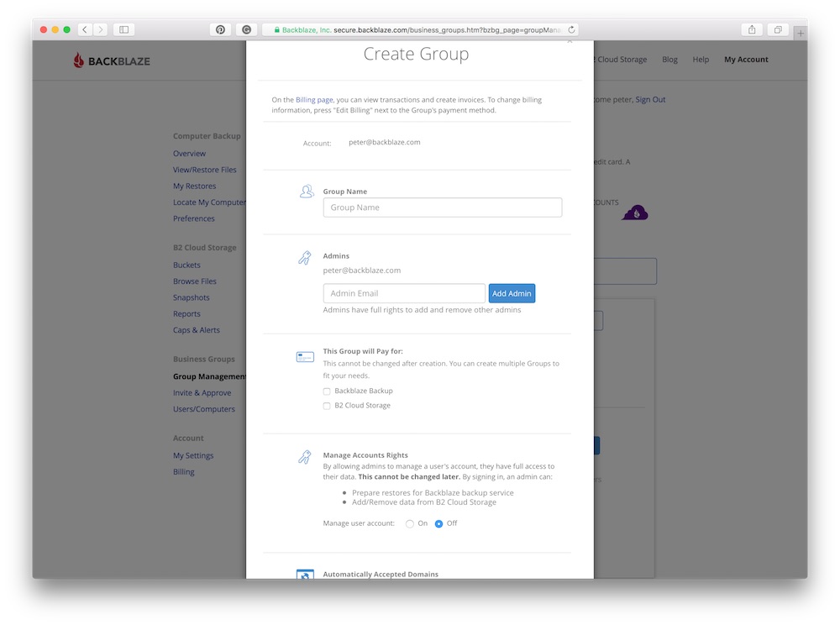840x625 pixels.
Task: Click the Admins key icon
Action: coord(304,258)
